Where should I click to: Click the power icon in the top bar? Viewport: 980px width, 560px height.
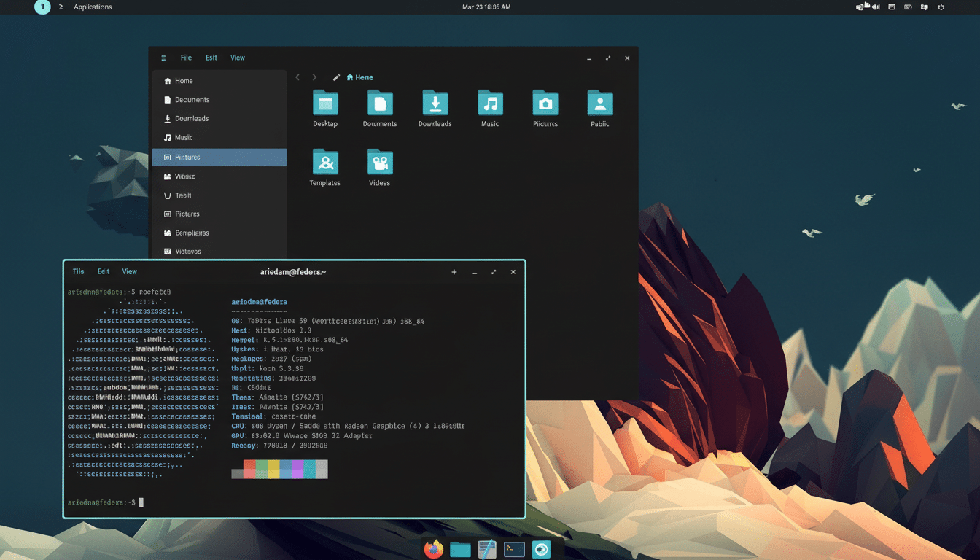pos(943,7)
